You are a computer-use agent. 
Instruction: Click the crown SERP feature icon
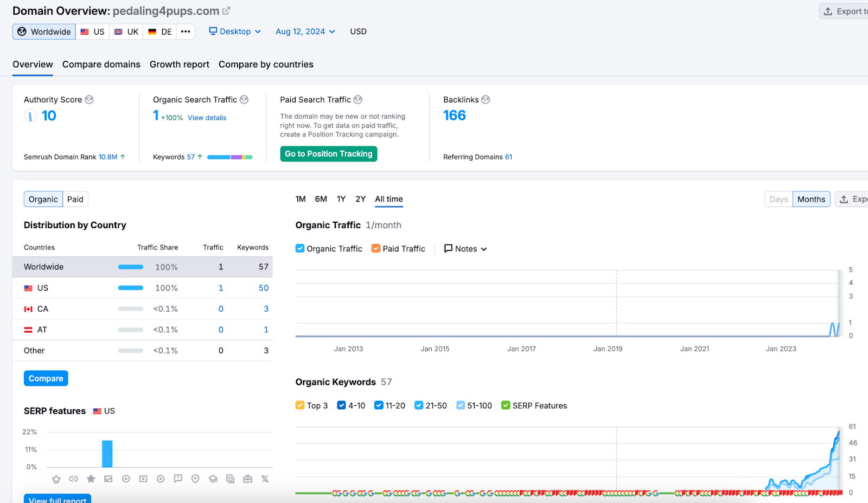point(56,479)
